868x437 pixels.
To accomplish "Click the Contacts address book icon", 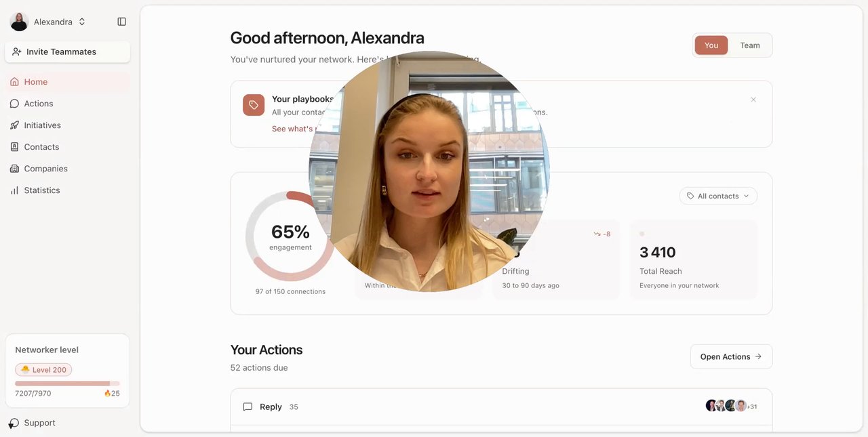I will point(14,147).
